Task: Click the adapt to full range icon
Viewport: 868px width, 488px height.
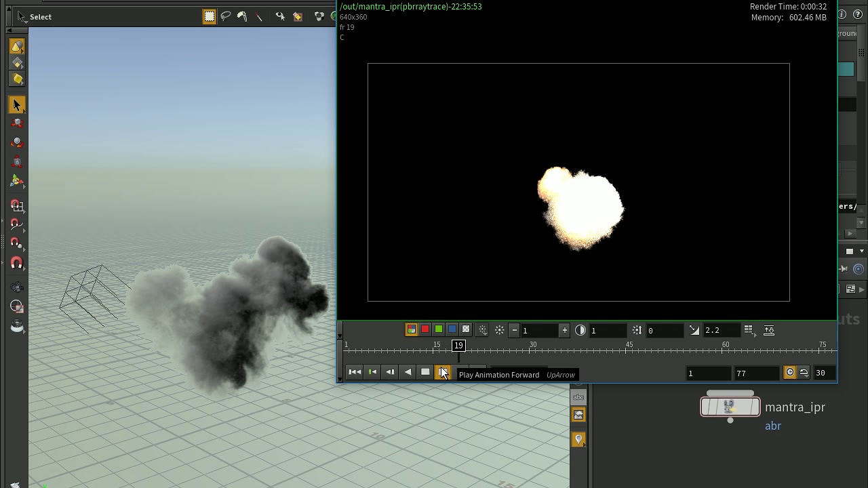Action: (769, 330)
